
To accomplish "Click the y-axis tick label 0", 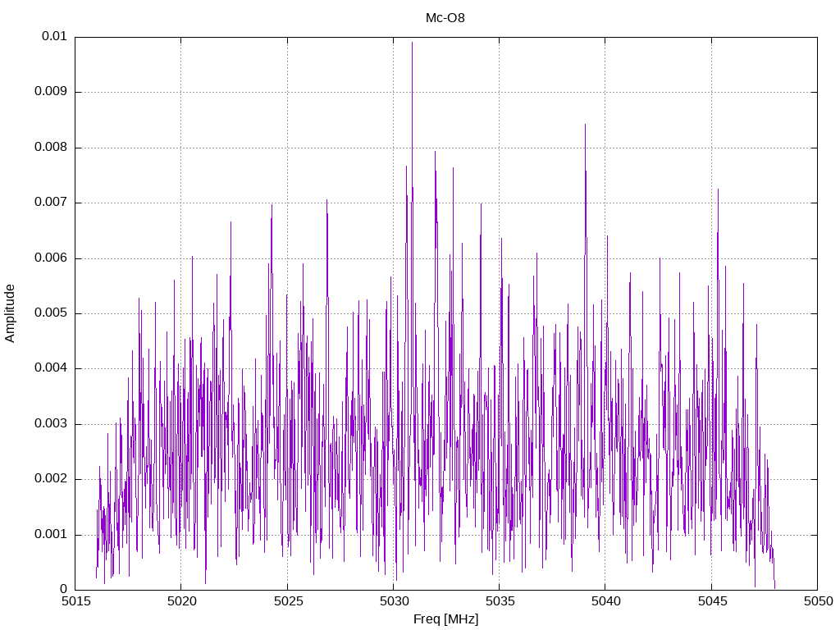I will coord(64,590).
